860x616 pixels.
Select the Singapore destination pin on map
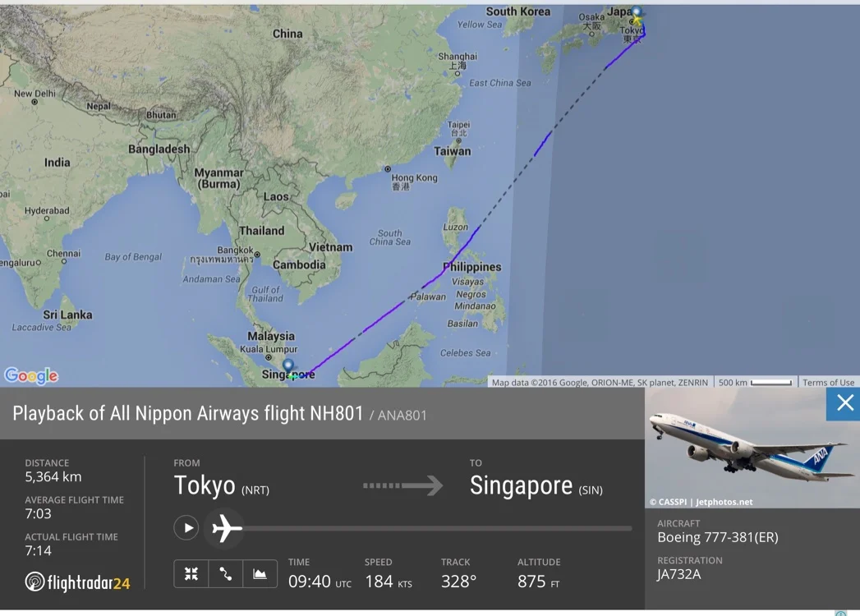click(288, 365)
